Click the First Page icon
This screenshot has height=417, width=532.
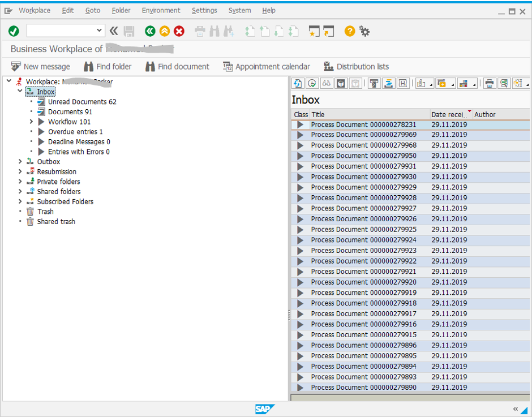coord(250,31)
